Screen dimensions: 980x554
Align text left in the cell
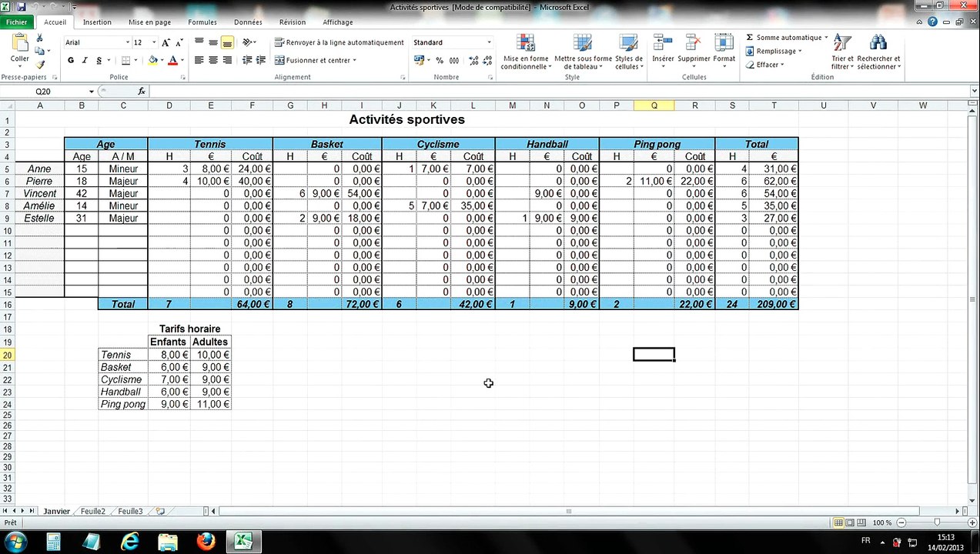pos(199,60)
